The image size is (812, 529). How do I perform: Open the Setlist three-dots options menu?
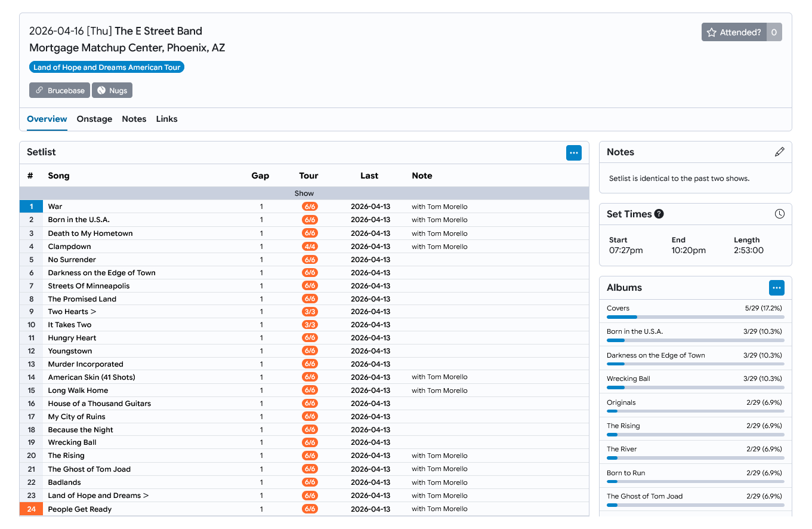pyautogui.click(x=573, y=153)
